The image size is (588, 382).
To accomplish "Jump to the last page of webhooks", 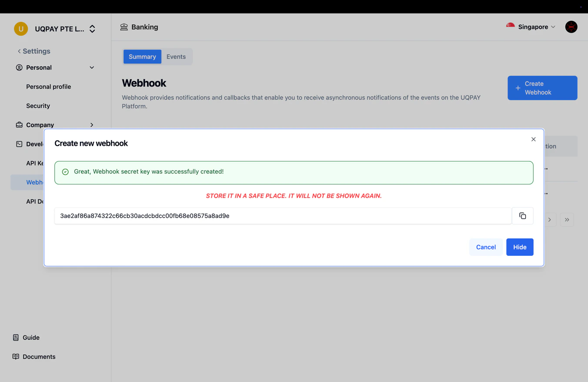I will 567,220.
